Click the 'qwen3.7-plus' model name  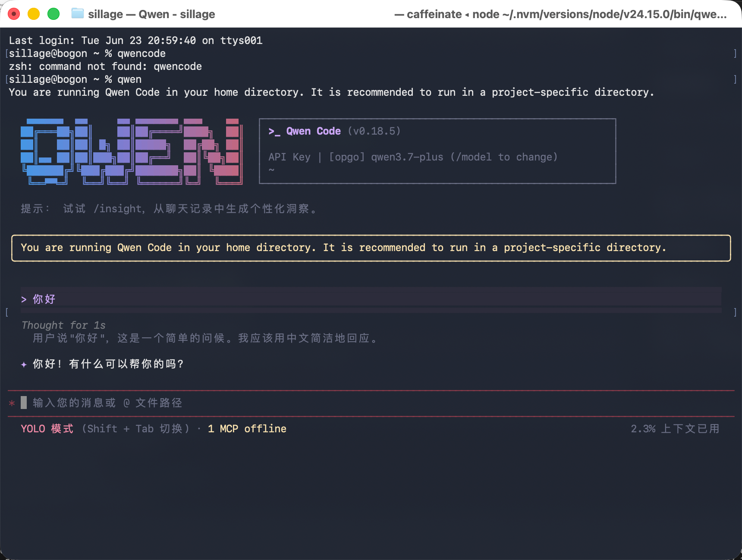point(407,157)
